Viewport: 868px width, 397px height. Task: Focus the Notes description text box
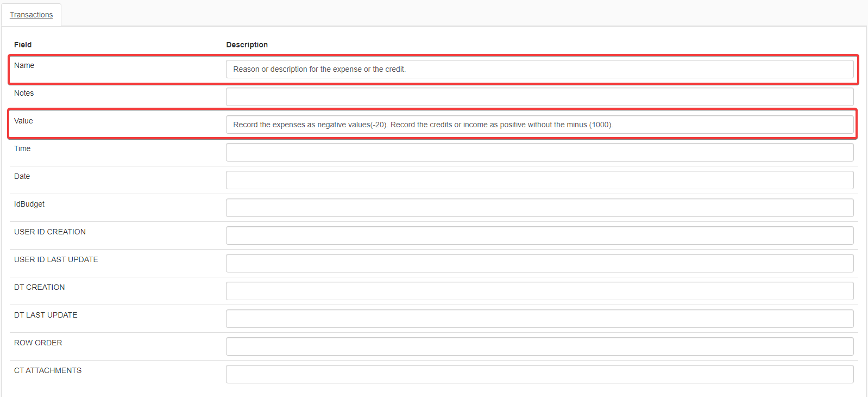(539, 97)
